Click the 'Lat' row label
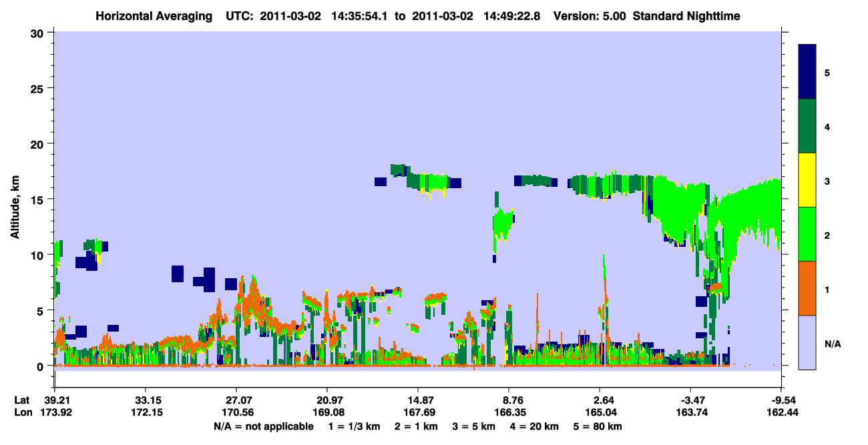The height and width of the screenshot is (445, 868). (22, 400)
